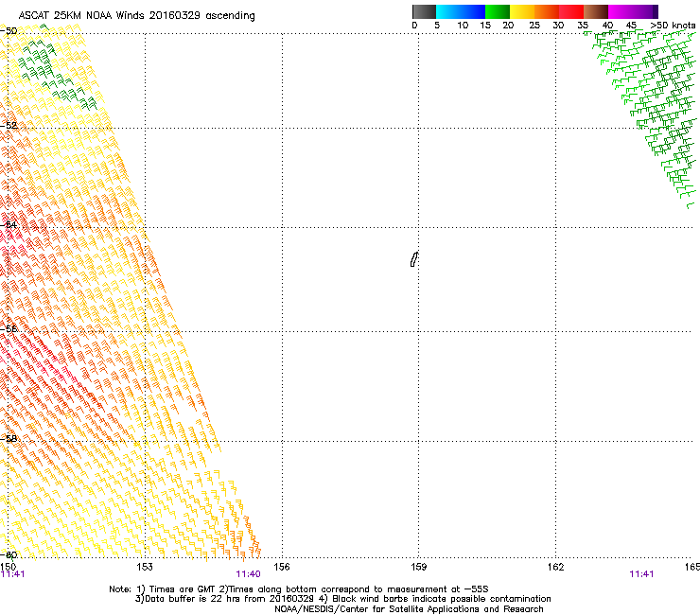
Task: Click the 'Times are GMT' note text
Action: coord(182,589)
